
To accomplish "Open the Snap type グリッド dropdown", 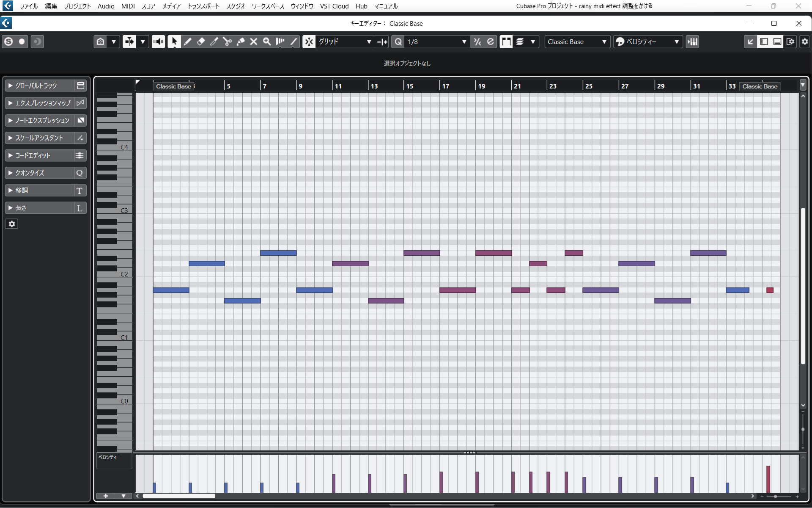I will pyautogui.click(x=345, y=41).
